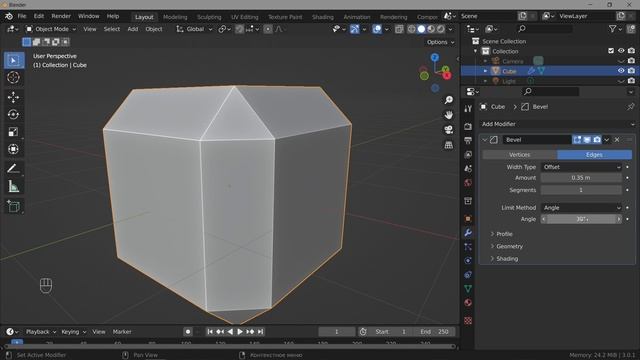640x360 pixels.
Task: Select the Move tool
Action: (x=13, y=97)
